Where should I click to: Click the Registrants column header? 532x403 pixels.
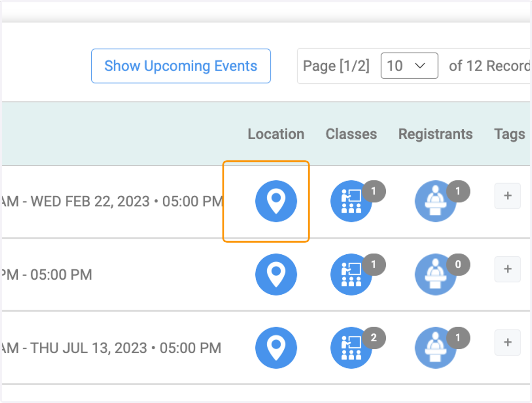click(x=435, y=134)
